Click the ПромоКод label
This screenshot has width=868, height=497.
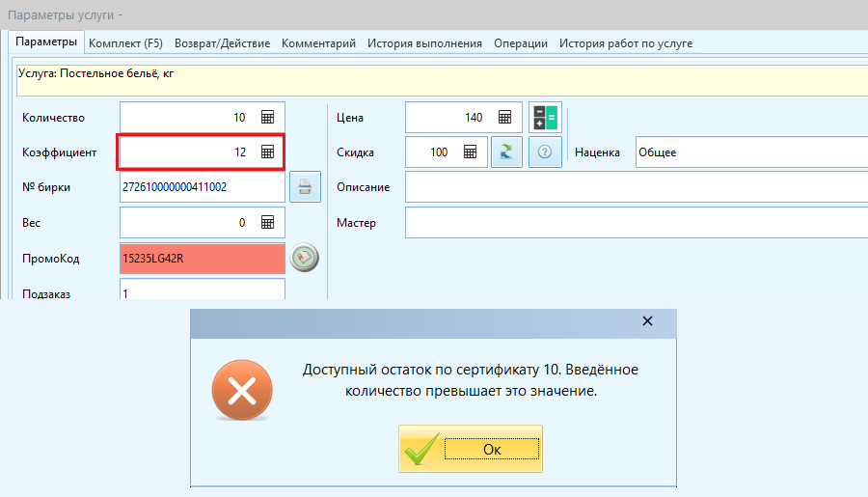pyautogui.click(x=50, y=259)
